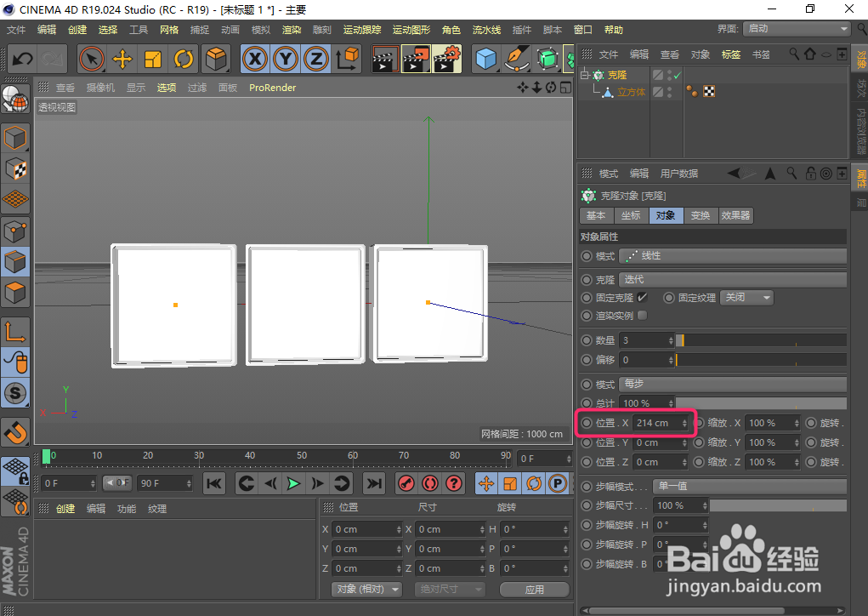Viewport: 868px width, 616px height.
Task: Toggle the Y-axis lock icon
Action: tap(285, 60)
